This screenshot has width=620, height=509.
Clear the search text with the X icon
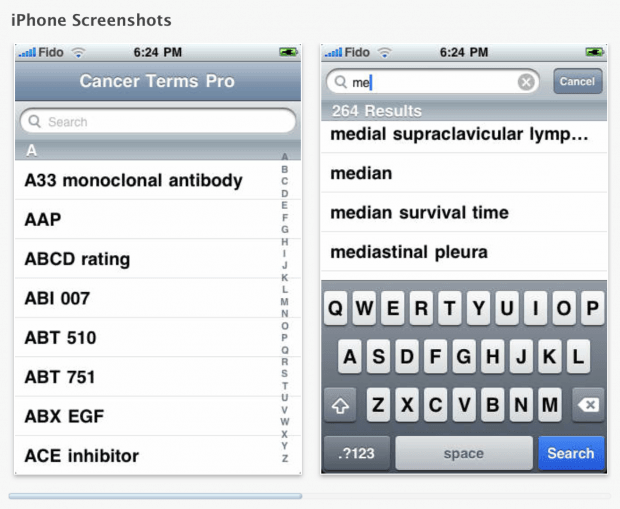(526, 82)
